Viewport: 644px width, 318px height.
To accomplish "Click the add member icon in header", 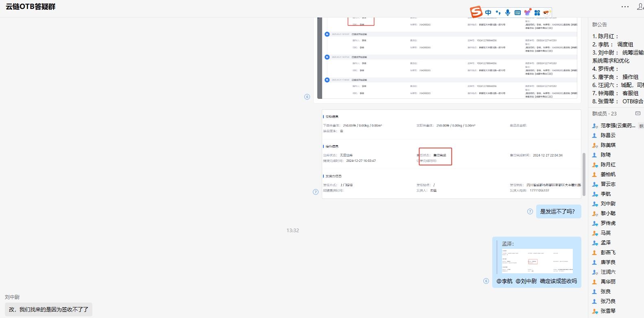I will point(640,7).
